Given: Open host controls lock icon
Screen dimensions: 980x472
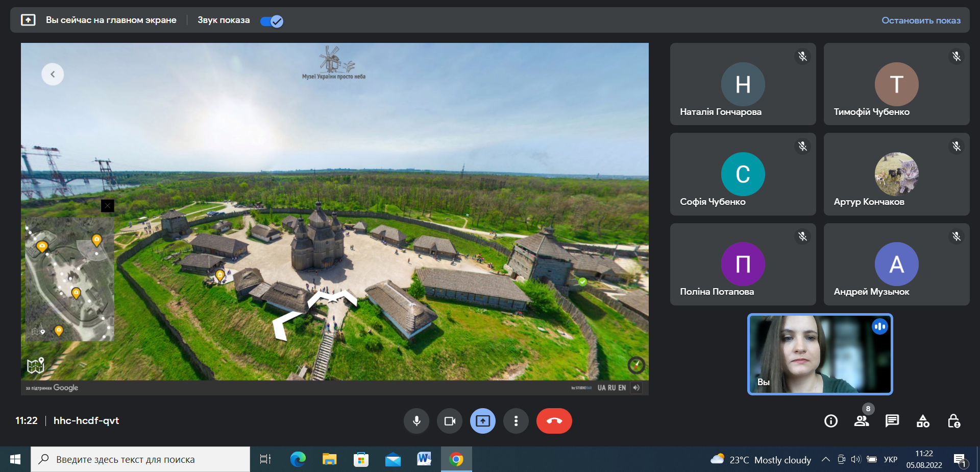Looking at the screenshot, I should pos(953,421).
